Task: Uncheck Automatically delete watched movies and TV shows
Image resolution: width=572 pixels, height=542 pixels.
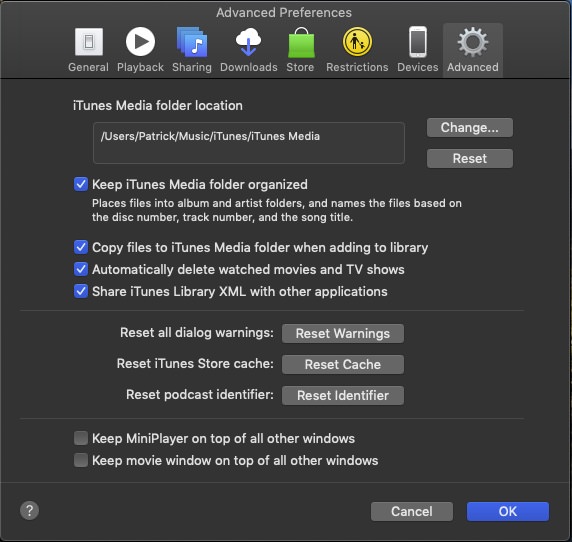Action: pyautogui.click(x=81, y=269)
